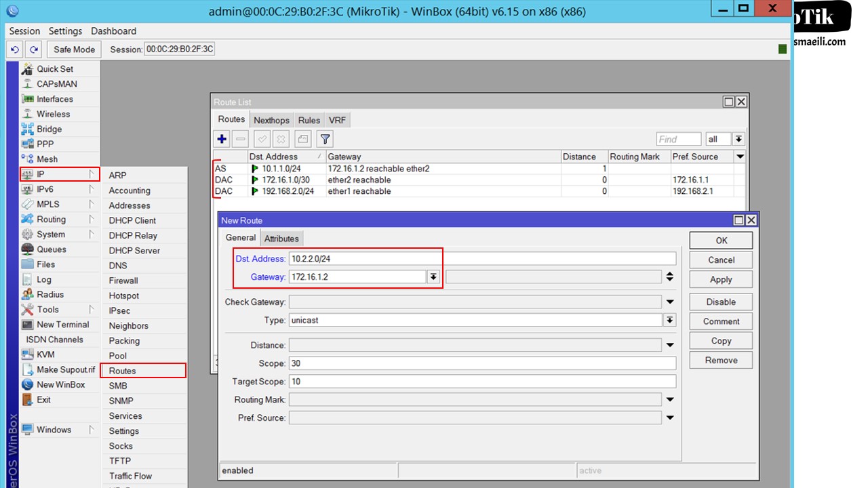
Task: Open Dashboard menu
Action: pos(113,31)
